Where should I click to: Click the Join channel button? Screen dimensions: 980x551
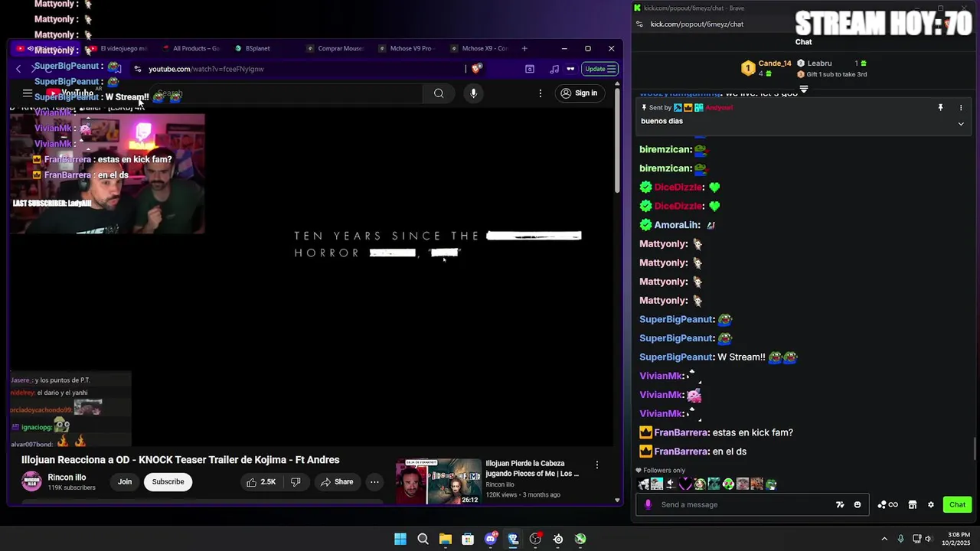pyautogui.click(x=125, y=482)
